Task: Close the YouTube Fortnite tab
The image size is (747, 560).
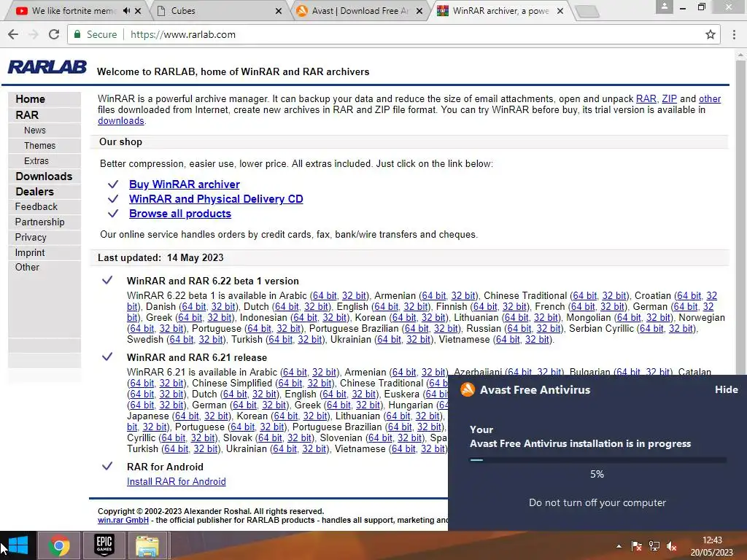Action: pyautogui.click(x=138, y=10)
